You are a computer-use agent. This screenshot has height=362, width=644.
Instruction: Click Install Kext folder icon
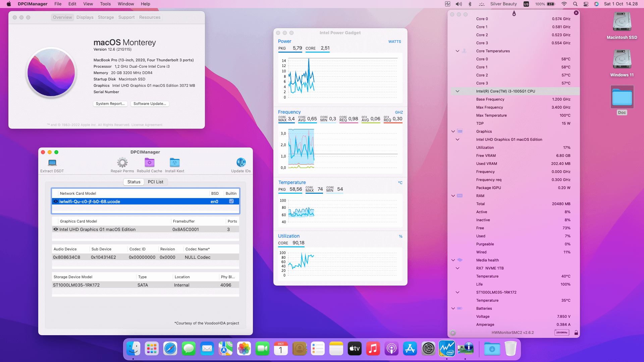click(174, 163)
